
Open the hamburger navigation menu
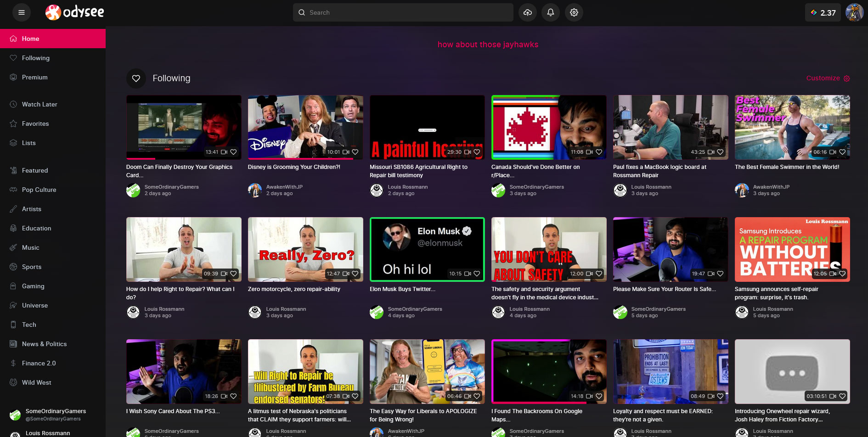[21, 12]
